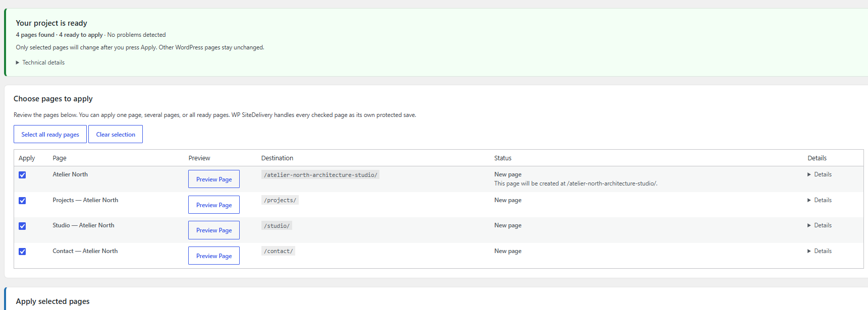Click the Apply column header
Screen dimensions: 868x310
[x=27, y=158]
